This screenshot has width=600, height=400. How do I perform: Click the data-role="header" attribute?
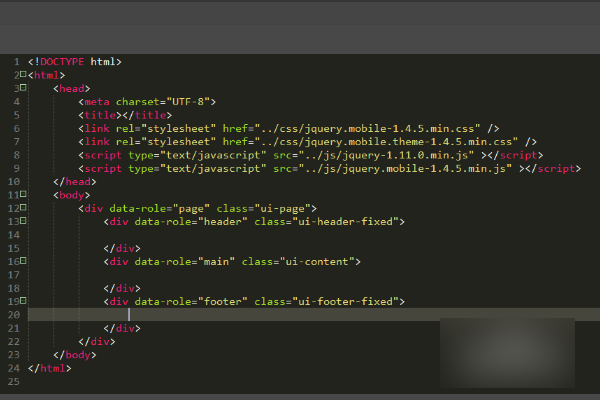click(191, 222)
